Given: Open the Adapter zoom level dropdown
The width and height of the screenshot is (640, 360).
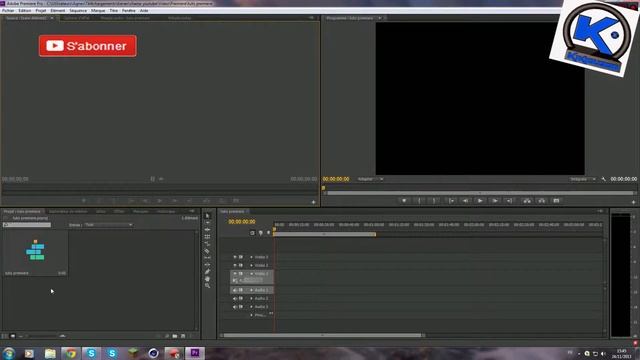Looking at the screenshot, I should click(x=371, y=179).
